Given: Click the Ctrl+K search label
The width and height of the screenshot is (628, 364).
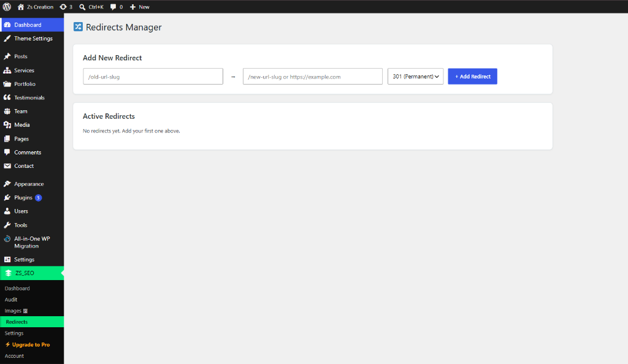Looking at the screenshot, I should click(x=96, y=7).
